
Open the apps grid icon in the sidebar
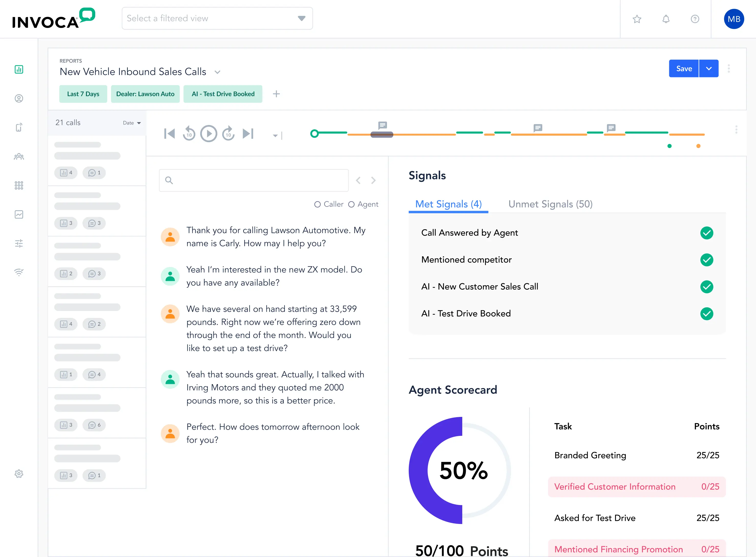(19, 185)
